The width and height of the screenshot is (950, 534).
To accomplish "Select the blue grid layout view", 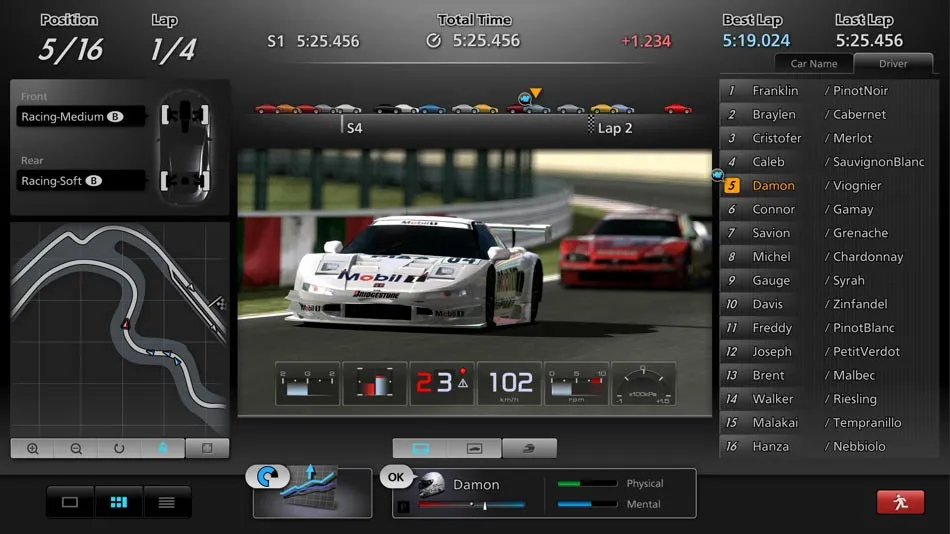I will tap(119, 502).
